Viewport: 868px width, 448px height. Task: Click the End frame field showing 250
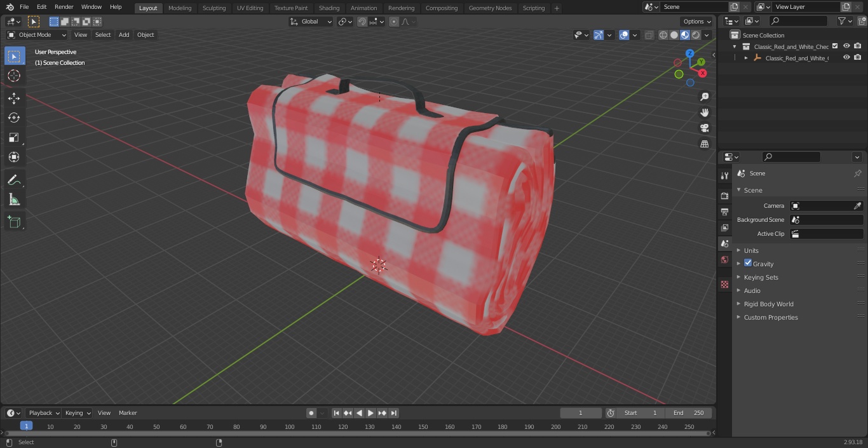[x=688, y=413]
